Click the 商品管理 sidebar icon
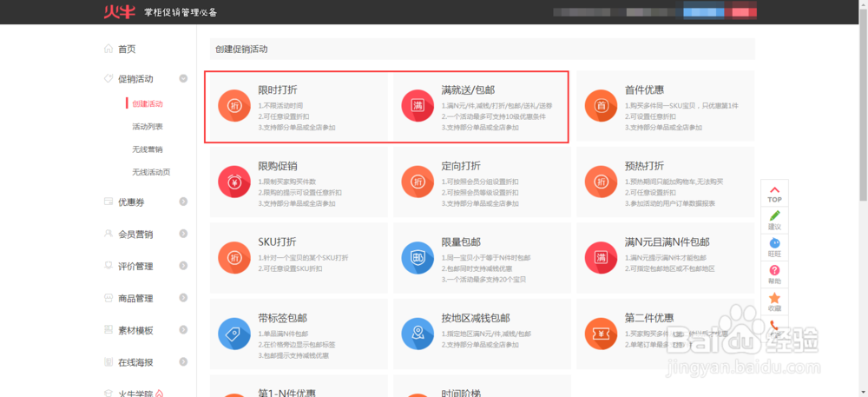Viewport: 868px width, 397px height. (108, 298)
